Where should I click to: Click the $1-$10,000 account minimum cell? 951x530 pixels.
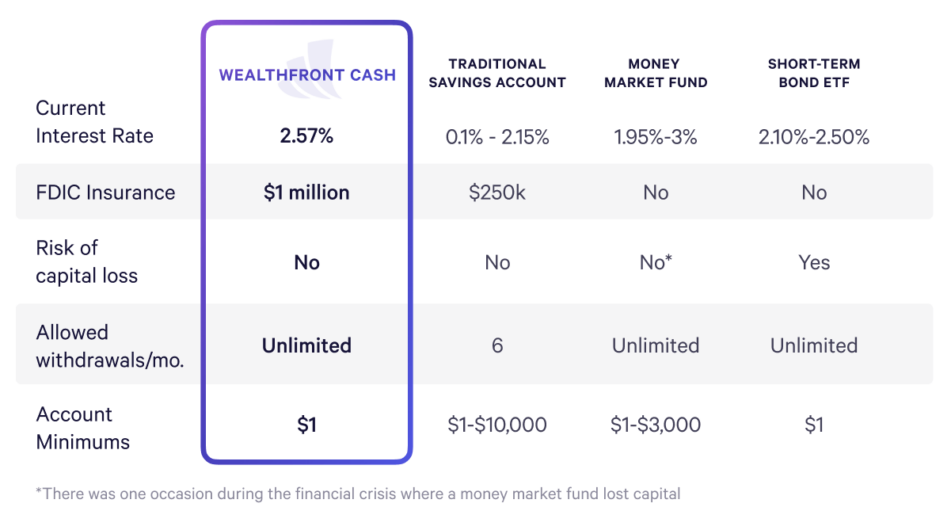(497, 425)
